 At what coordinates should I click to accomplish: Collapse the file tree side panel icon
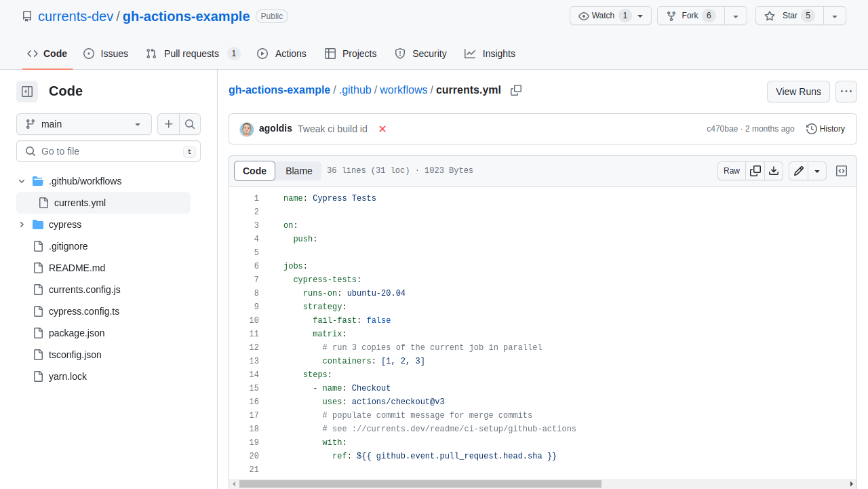pos(27,91)
